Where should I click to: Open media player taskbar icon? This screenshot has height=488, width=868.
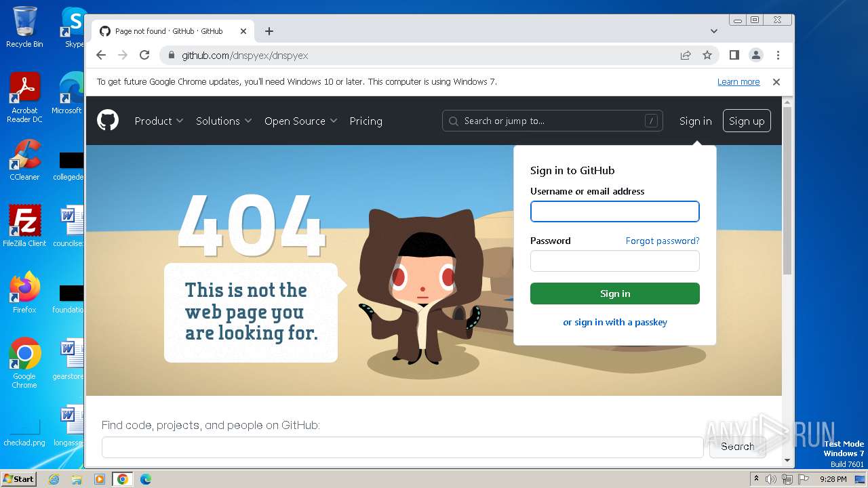click(100, 479)
